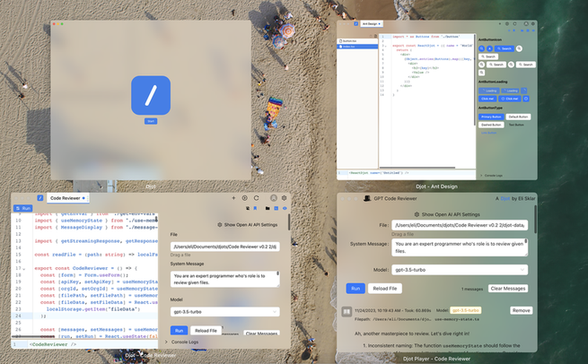
Task: Show Open AI API Settings in Djot editor preview
Action: [x=248, y=225]
